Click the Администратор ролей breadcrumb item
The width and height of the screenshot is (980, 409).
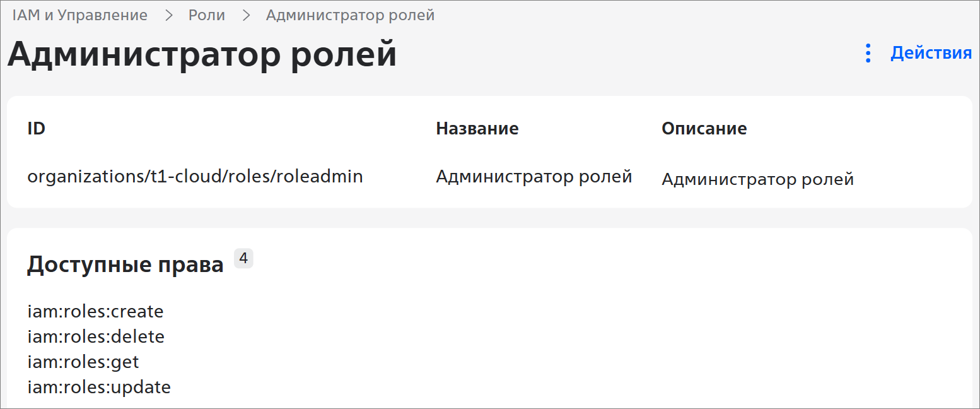(350, 15)
